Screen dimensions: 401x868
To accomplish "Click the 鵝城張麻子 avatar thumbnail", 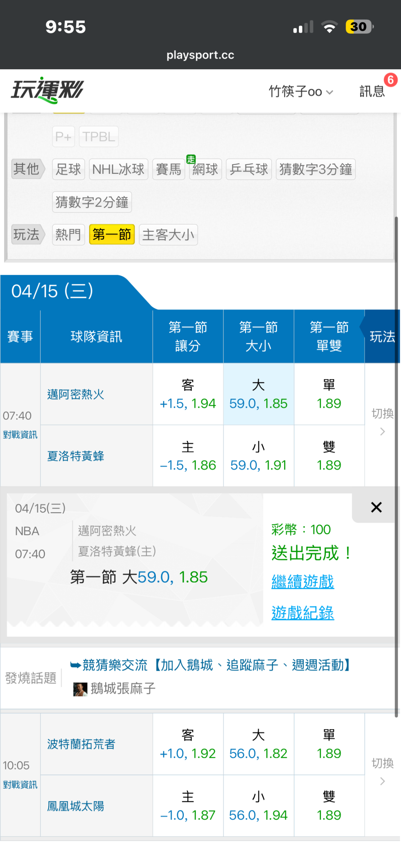I will coord(80,689).
